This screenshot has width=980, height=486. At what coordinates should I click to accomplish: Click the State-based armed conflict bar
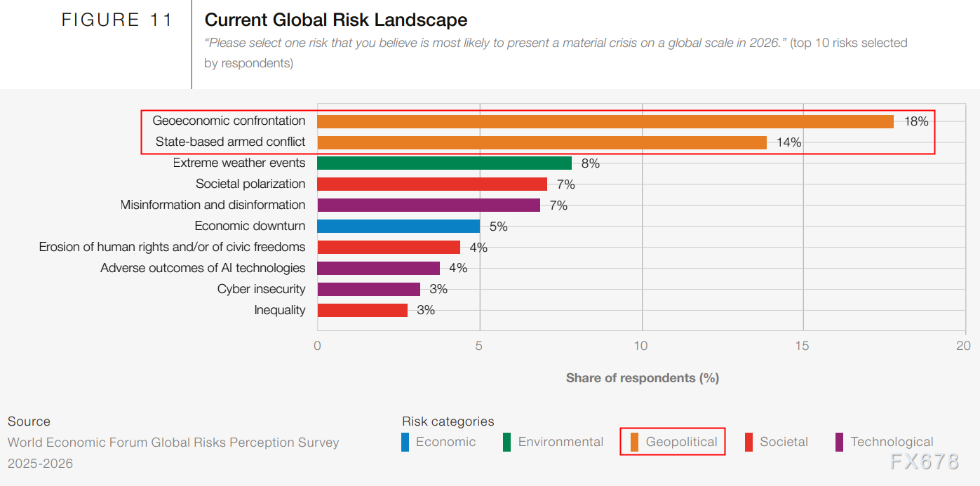[x=542, y=142]
